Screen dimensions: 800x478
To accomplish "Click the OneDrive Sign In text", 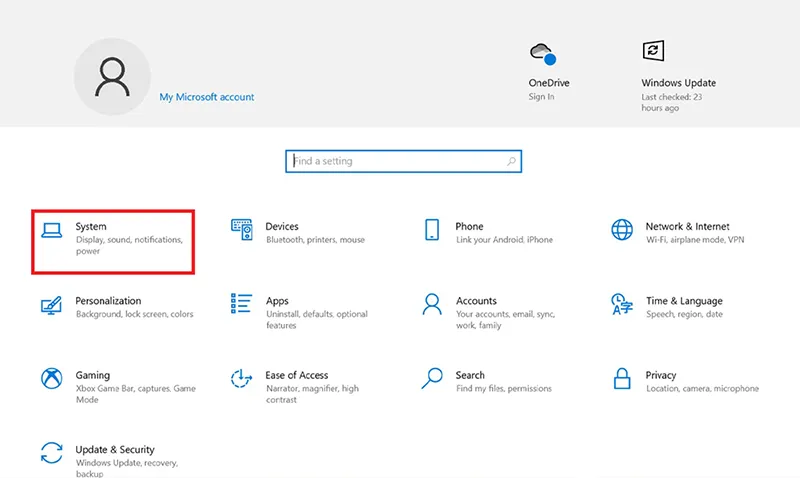I will [541, 96].
